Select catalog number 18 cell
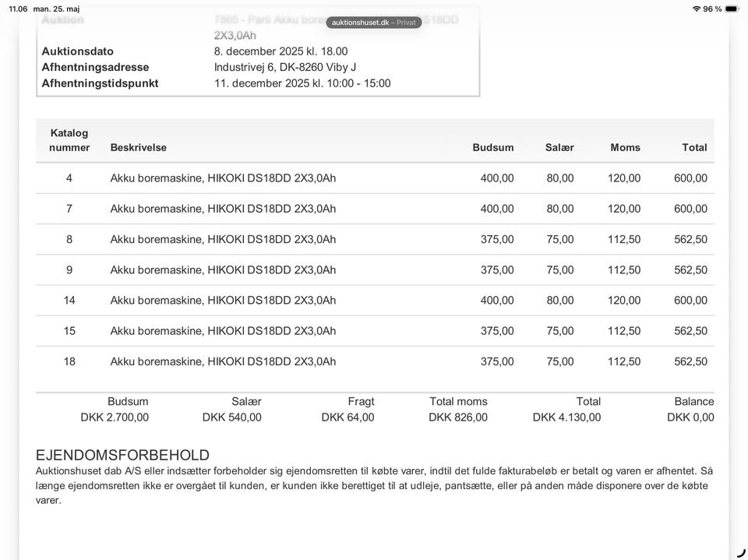 point(69,361)
